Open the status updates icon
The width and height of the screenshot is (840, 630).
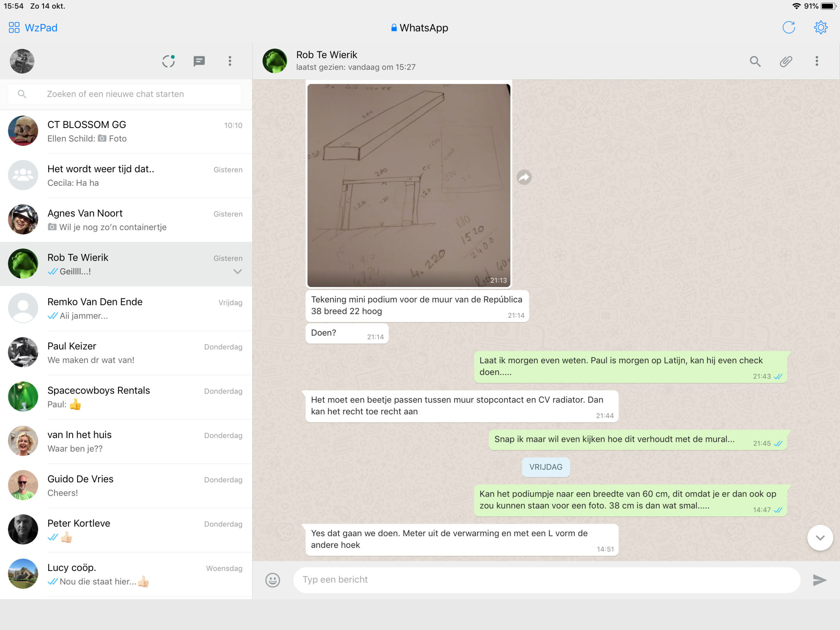point(168,61)
